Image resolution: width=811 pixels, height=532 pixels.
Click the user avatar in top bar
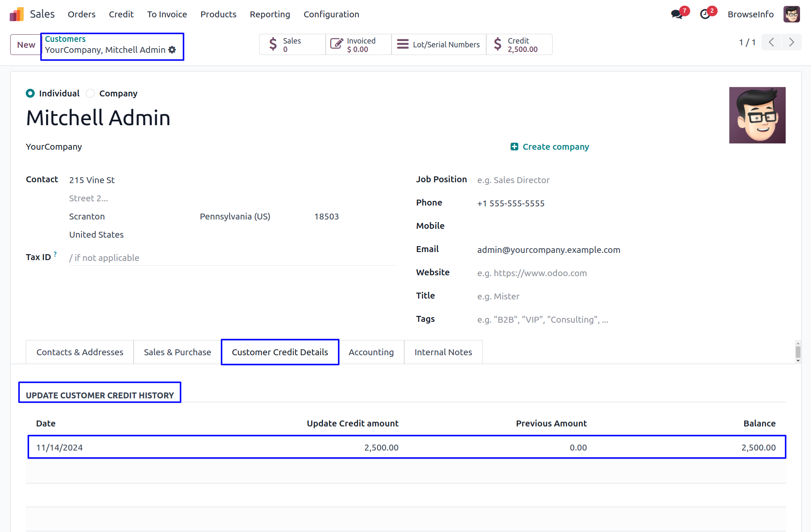point(791,14)
